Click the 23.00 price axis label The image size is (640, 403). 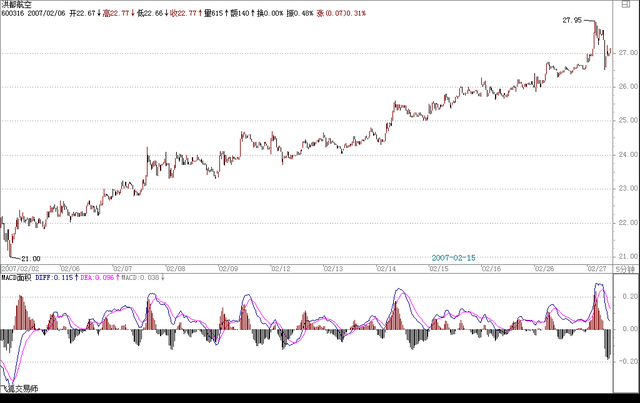628,189
